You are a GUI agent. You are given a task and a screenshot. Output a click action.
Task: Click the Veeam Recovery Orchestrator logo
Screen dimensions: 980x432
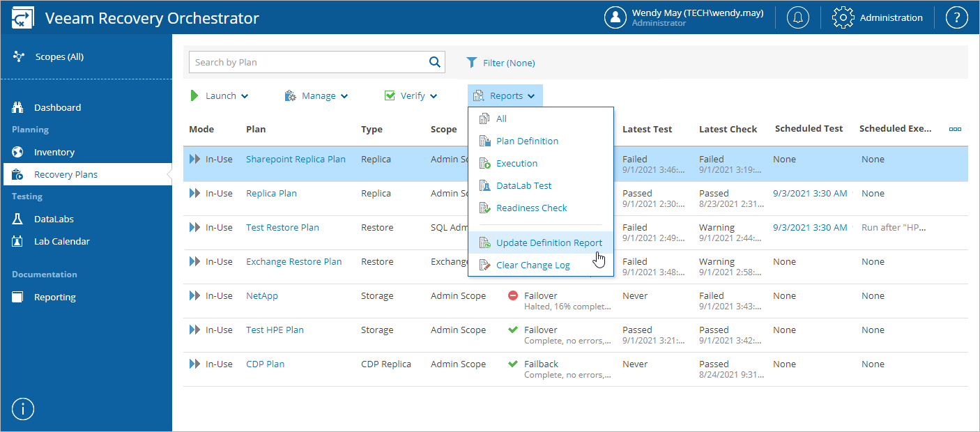[23, 18]
